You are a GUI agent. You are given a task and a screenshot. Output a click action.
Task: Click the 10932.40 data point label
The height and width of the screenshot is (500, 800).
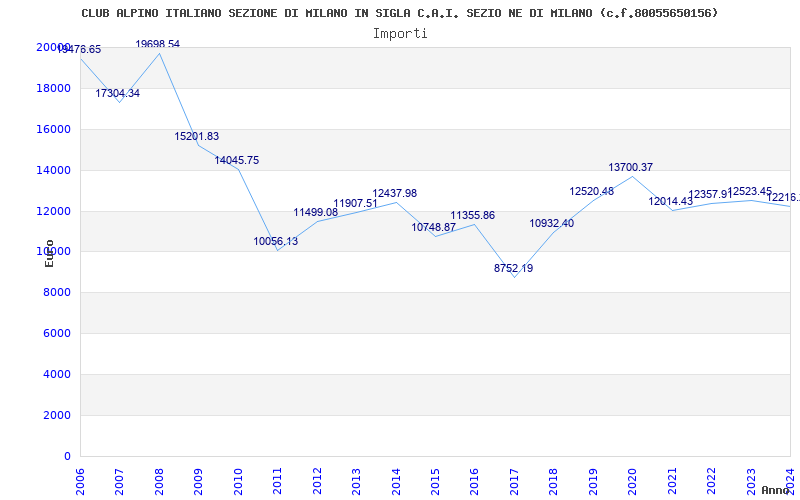click(x=552, y=223)
